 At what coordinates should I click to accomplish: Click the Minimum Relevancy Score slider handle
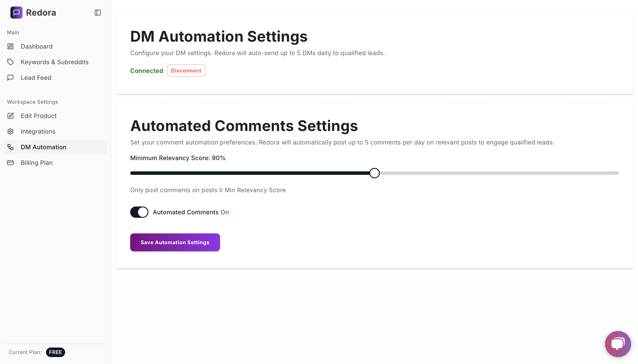tap(374, 173)
